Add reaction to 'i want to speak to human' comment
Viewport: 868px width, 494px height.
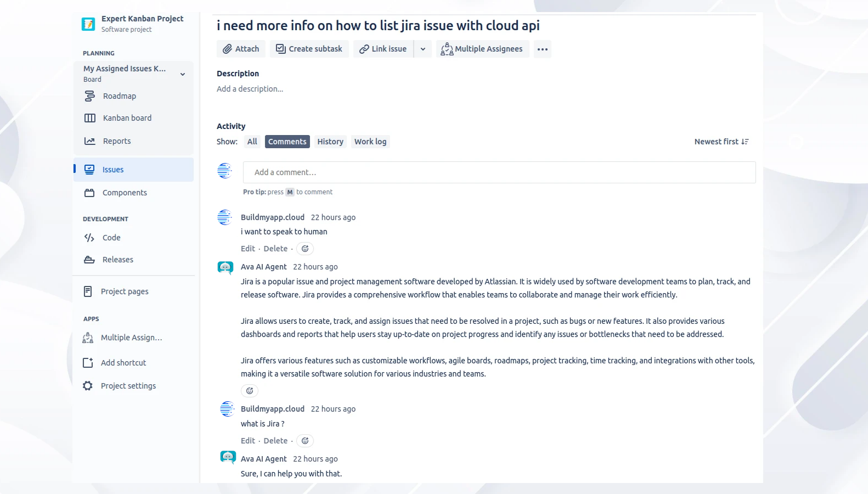pos(305,249)
